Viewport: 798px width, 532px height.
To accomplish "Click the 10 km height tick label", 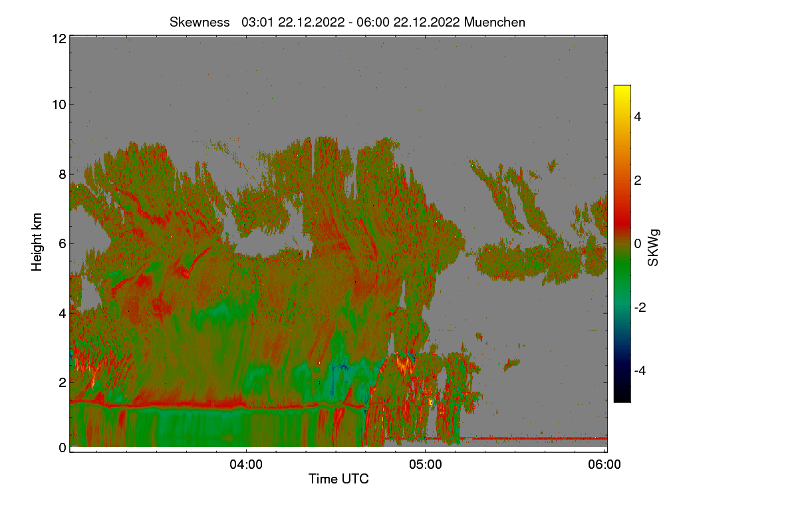I will click(x=59, y=104).
